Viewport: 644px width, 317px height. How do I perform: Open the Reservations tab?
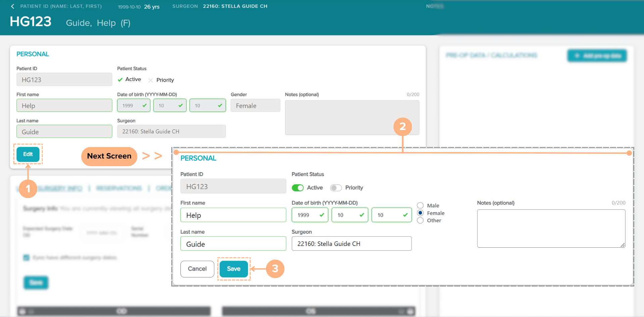119,188
